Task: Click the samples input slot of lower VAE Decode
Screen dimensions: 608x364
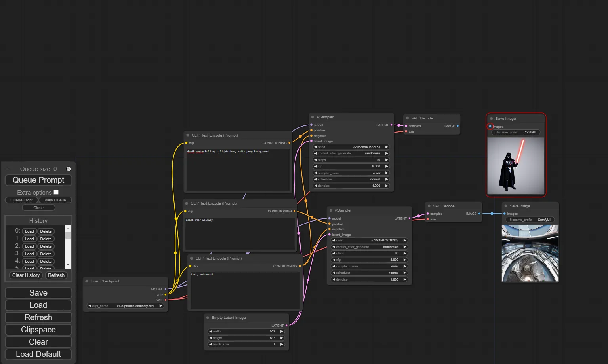Action: [428, 214]
